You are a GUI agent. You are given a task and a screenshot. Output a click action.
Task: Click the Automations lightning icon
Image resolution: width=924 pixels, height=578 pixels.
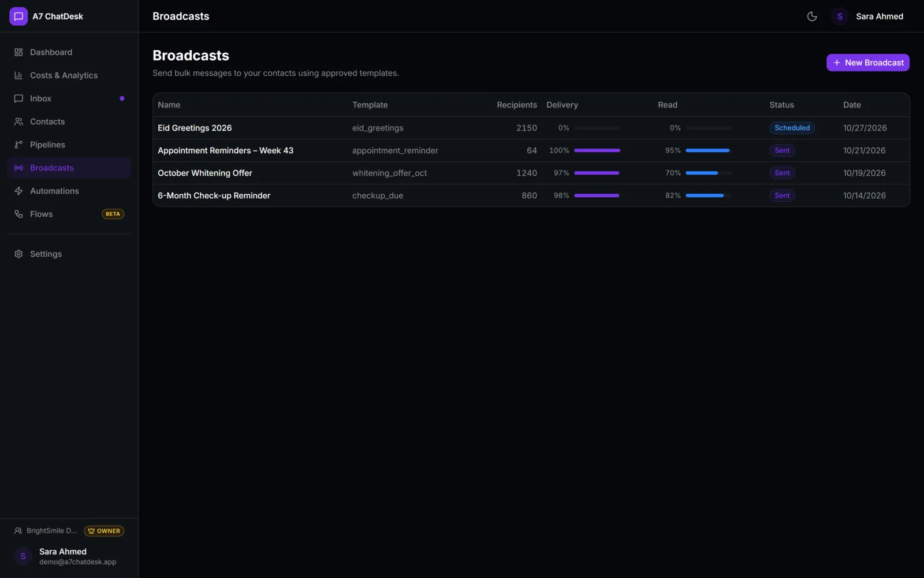click(x=18, y=191)
